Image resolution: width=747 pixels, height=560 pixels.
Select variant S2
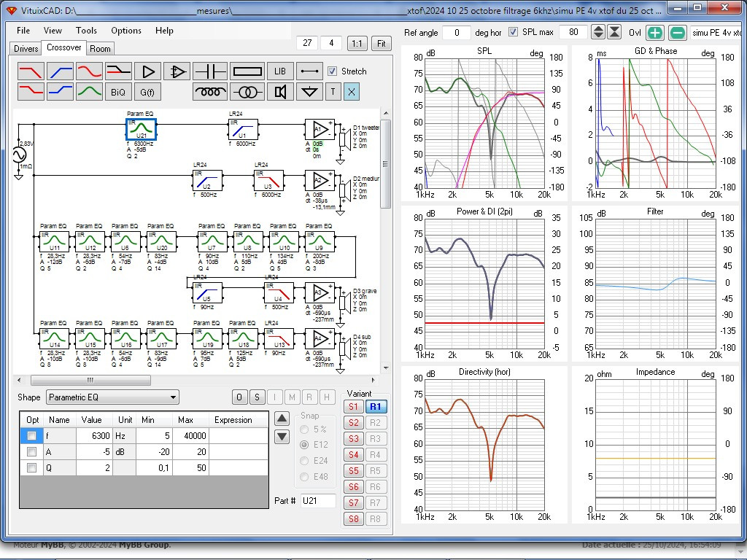point(354,423)
